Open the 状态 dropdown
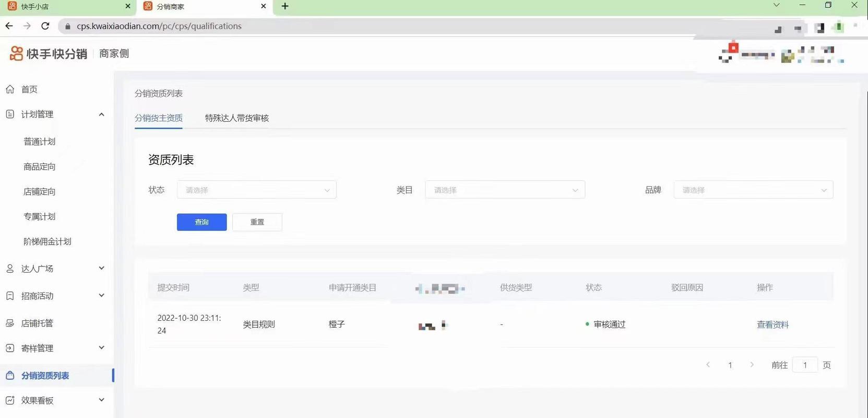This screenshot has height=418, width=868. [x=257, y=190]
